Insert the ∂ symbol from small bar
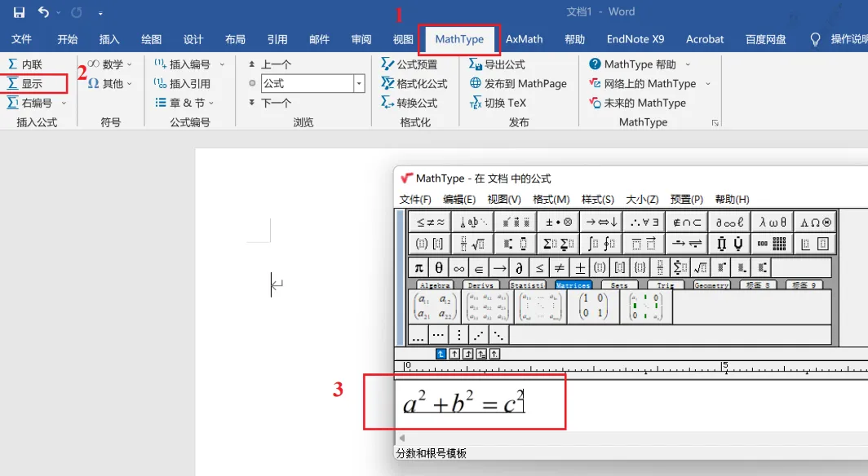The image size is (868, 476). click(519, 269)
